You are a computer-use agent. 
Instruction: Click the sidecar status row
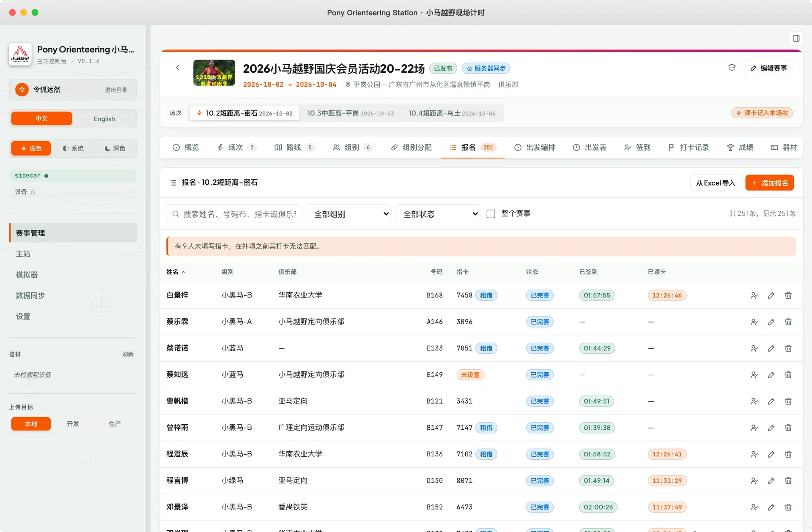coord(73,175)
